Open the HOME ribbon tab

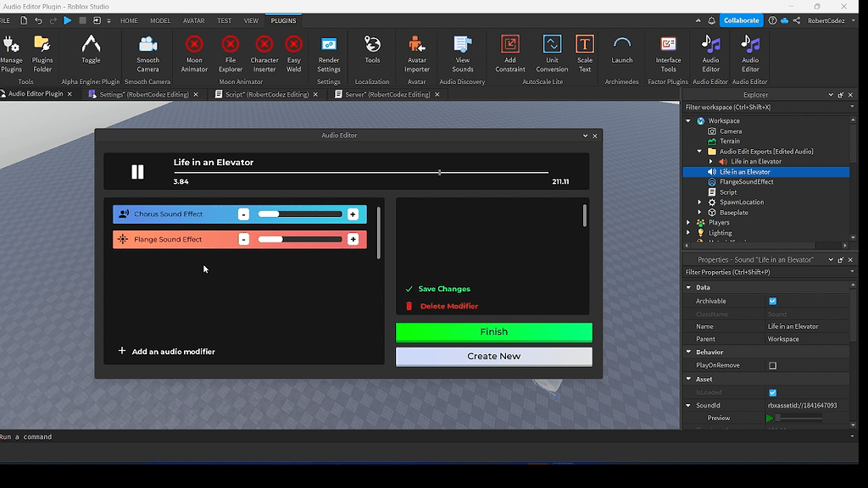point(129,20)
